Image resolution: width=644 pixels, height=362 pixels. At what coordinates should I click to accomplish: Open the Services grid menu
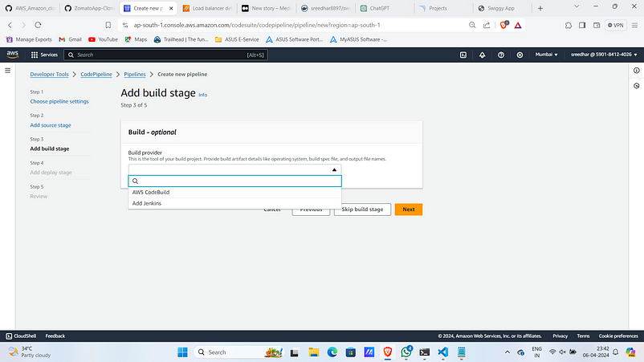44,55
